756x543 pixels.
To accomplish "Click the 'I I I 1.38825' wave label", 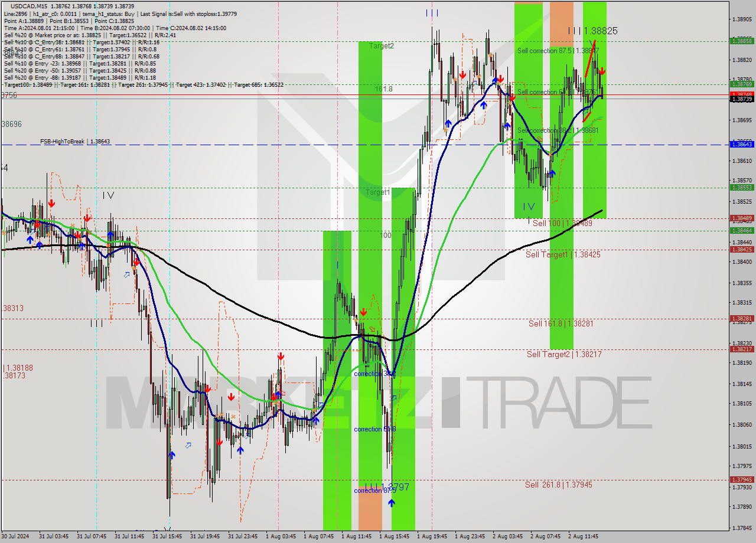I will coord(592,31).
